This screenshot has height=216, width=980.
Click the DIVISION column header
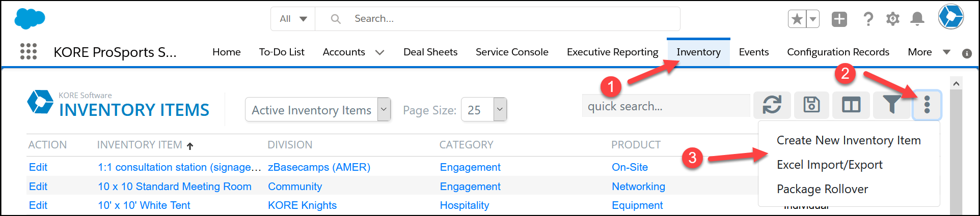pos(290,145)
